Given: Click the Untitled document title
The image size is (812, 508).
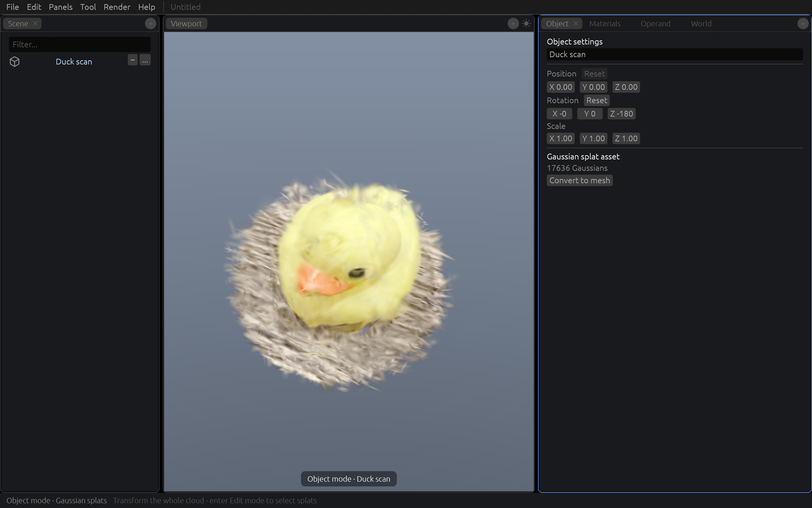Looking at the screenshot, I should tap(186, 7).
